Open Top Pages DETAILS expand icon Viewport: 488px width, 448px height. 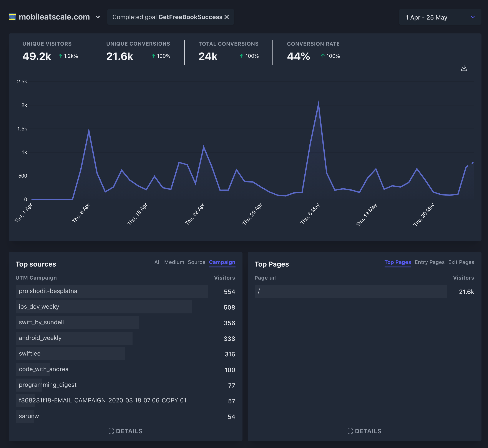(x=350, y=431)
